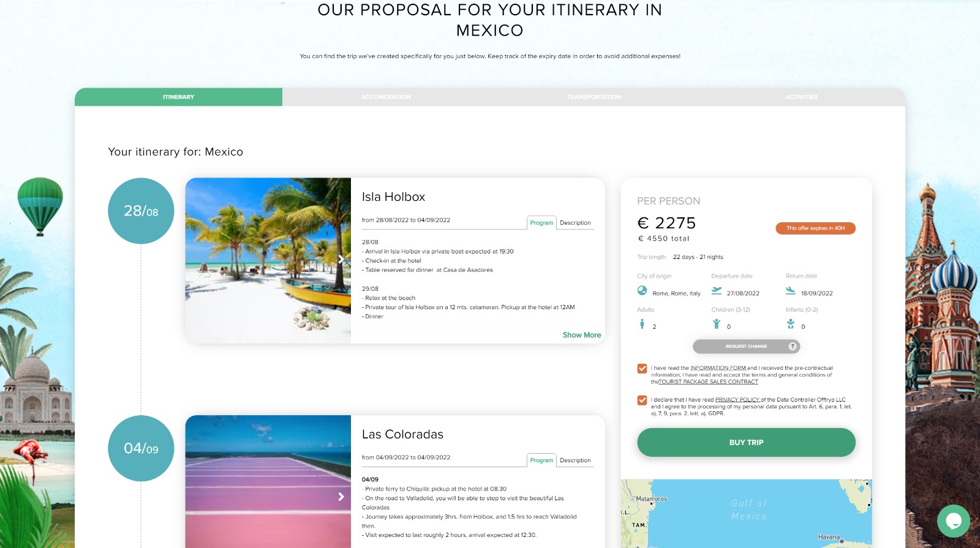Click the 28/08 timeline date circle
The image size is (980, 548).
[x=141, y=211]
